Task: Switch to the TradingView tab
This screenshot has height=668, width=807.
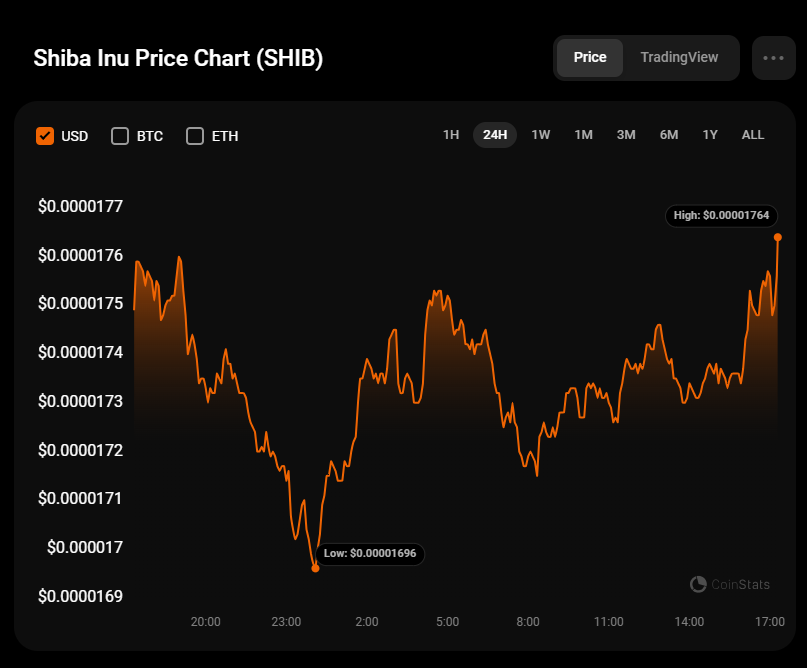Action: [679, 58]
